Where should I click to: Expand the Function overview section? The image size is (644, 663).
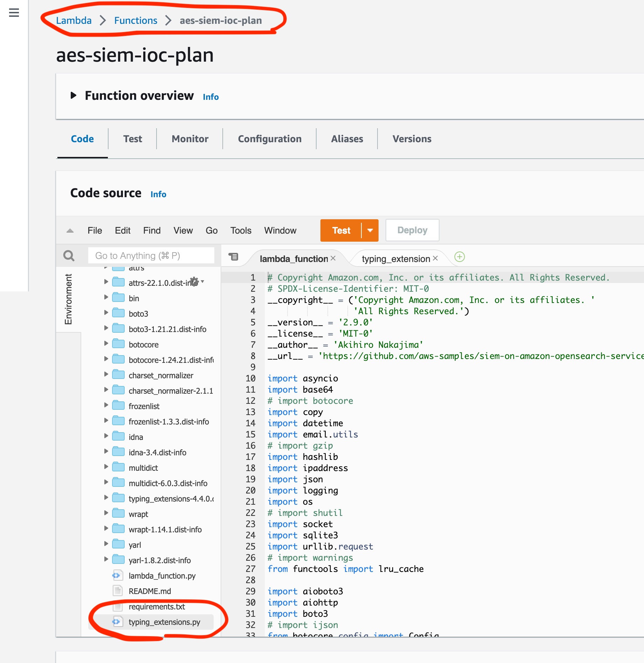click(x=74, y=95)
